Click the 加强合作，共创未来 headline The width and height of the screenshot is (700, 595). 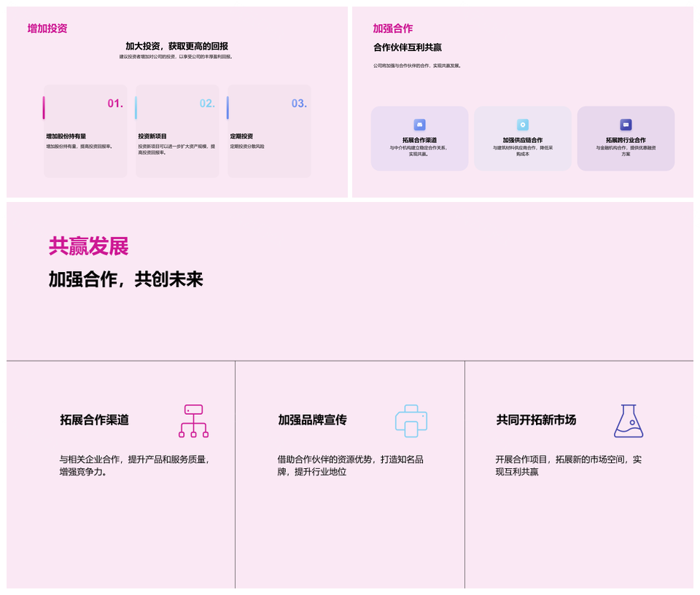[125, 279]
